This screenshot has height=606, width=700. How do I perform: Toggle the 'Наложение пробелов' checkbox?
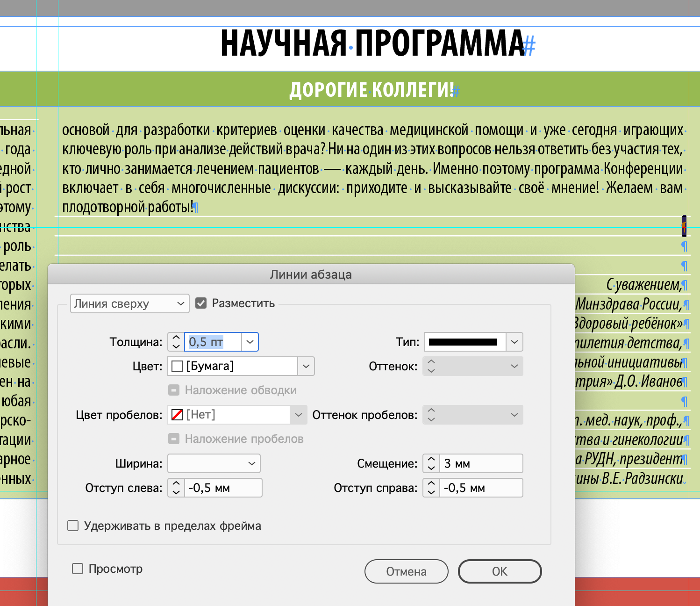174,439
